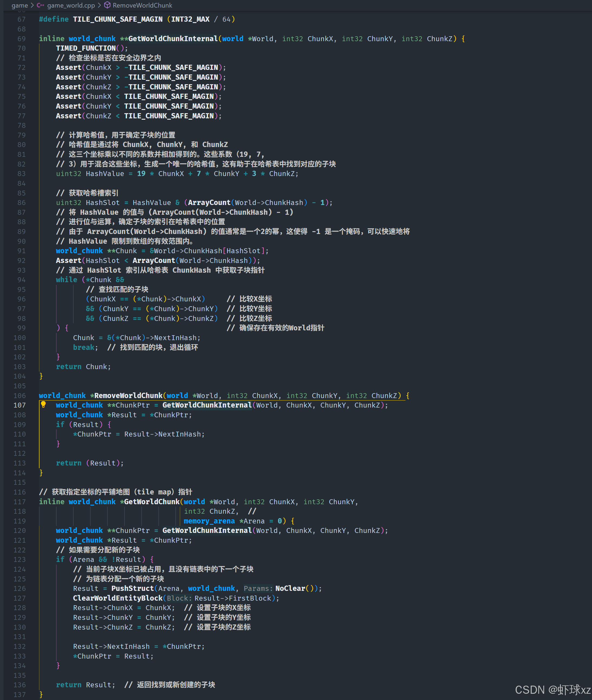Expand the RemoveWorldChunk symbol breadcrumb
This screenshot has width=592, height=700.
(142, 5)
